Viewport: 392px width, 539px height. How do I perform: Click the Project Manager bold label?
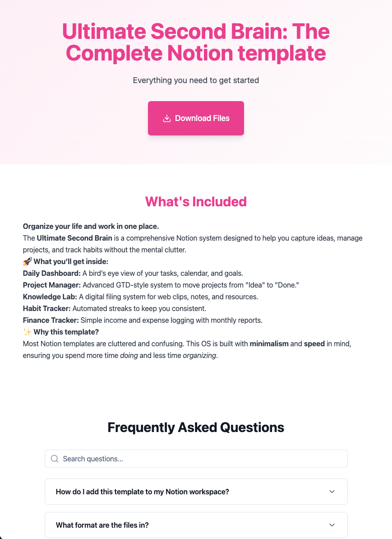point(52,285)
